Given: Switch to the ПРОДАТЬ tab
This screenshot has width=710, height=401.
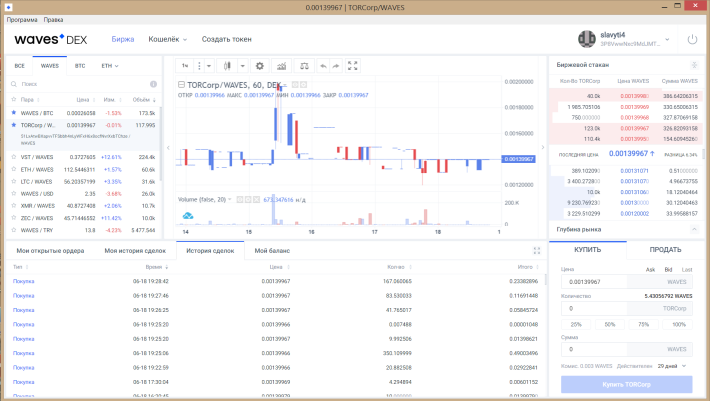Looking at the screenshot, I should [x=665, y=249].
